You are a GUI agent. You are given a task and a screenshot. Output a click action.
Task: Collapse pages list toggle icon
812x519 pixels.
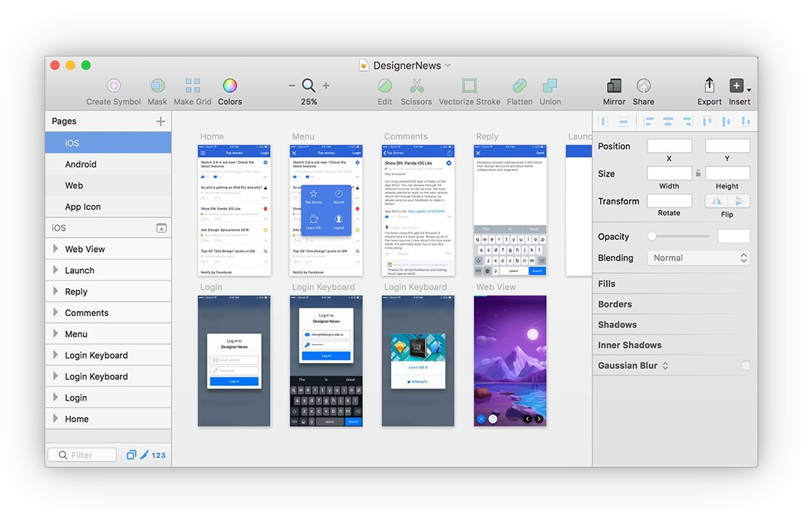pos(161,228)
